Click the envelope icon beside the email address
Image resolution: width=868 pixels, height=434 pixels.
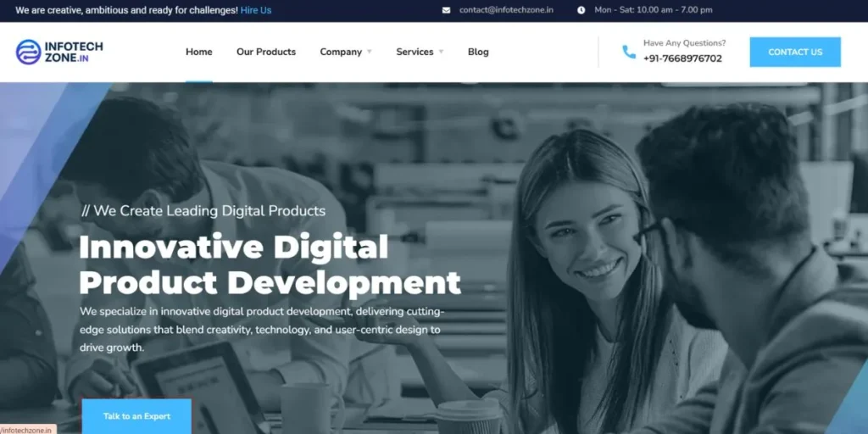pos(447,10)
